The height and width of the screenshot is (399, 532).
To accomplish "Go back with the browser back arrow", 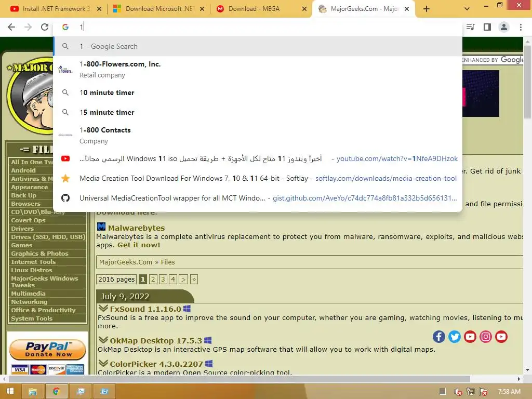I will pyautogui.click(x=11, y=27).
